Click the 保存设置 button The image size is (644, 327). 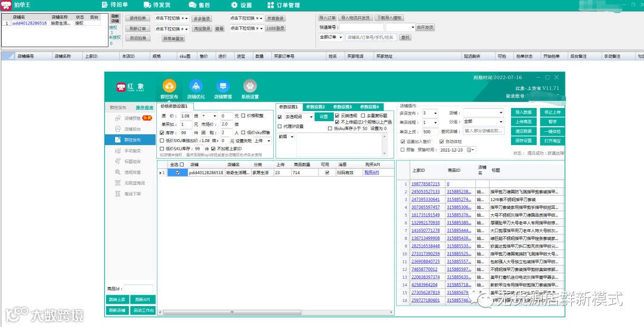pos(524,140)
